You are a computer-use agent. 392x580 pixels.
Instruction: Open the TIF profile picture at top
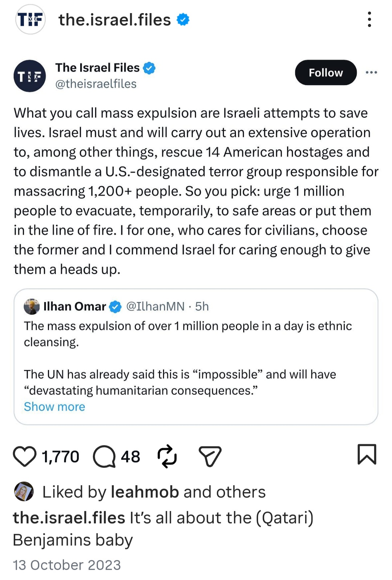pos(30,19)
